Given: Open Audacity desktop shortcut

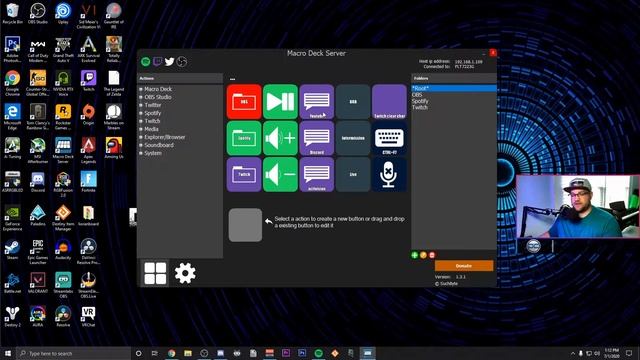Looking at the screenshot, I should pyautogui.click(x=63, y=250).
